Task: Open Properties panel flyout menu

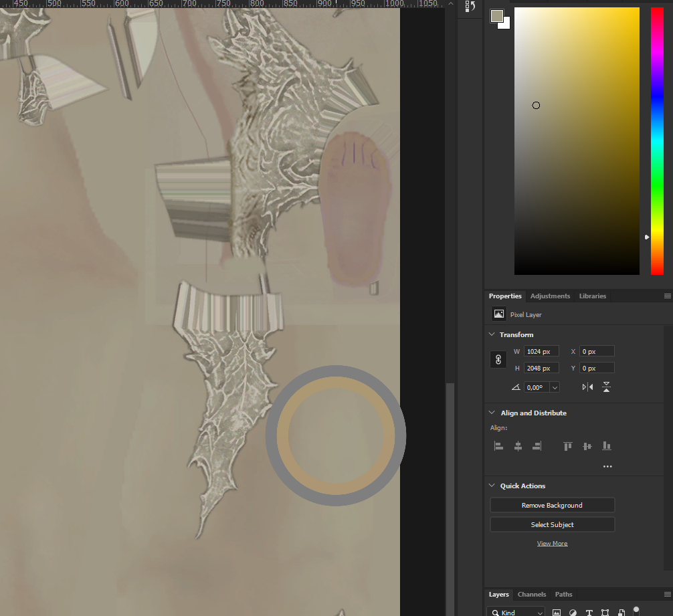Action: pos(668,296)
